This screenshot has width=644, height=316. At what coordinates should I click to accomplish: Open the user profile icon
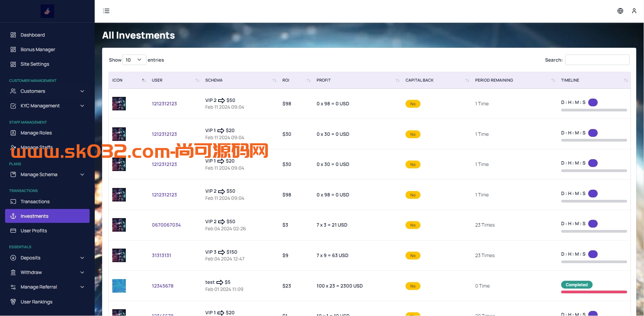click(x=634, y=11)
